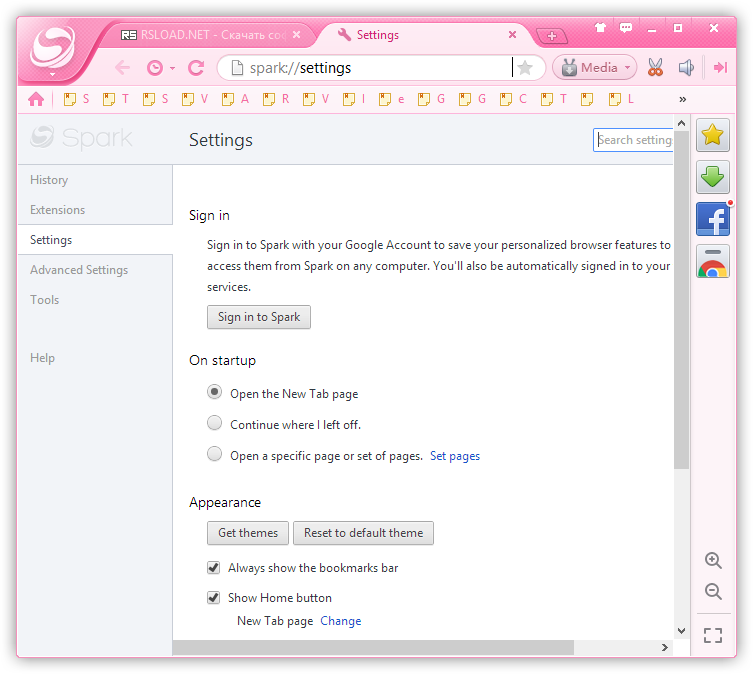Select Open the New Tab page option
The image size is (753, 674).
tap(214, 392)
